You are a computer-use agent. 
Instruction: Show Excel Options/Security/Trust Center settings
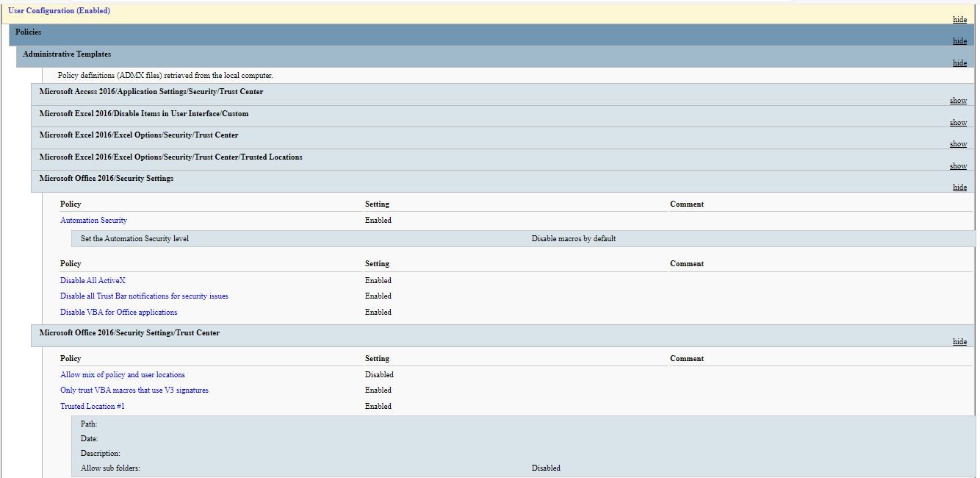click(958, 144)
